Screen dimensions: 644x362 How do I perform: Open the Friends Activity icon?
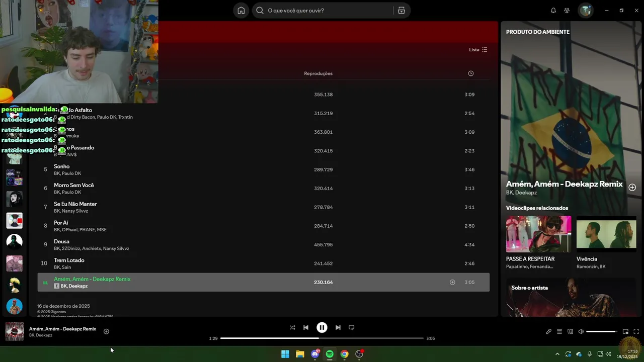click(567, 11)
